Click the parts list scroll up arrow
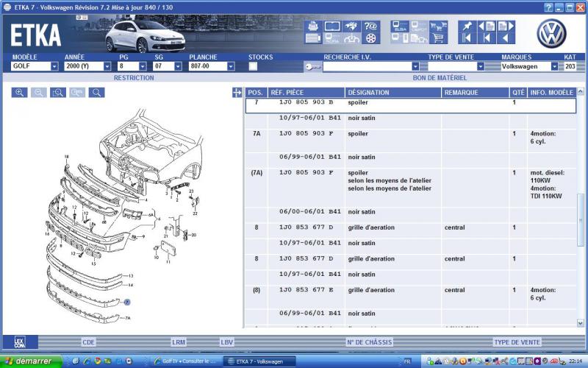The width and height of the screenshot is (588, 368). click(x=581, y=91)
